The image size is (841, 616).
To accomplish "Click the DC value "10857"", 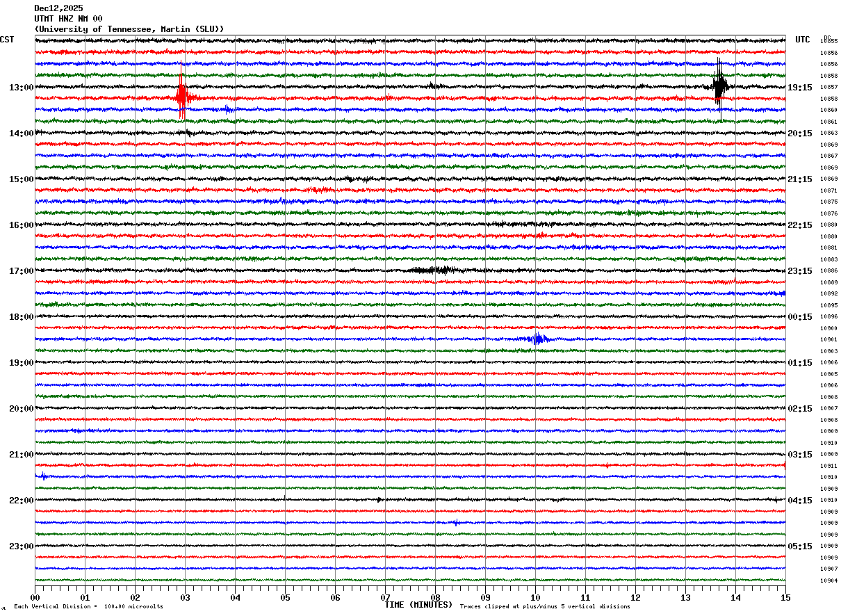I will (828, 88).
